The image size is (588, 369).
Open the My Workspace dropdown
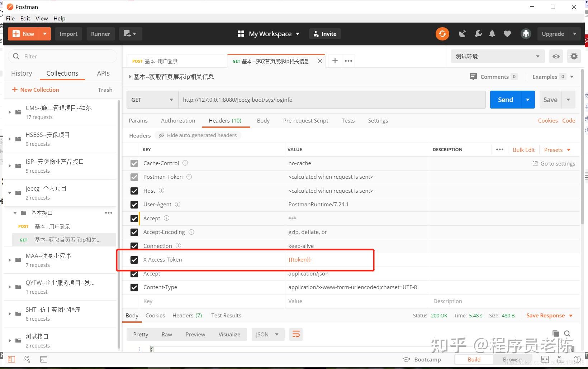click(269, 34)
